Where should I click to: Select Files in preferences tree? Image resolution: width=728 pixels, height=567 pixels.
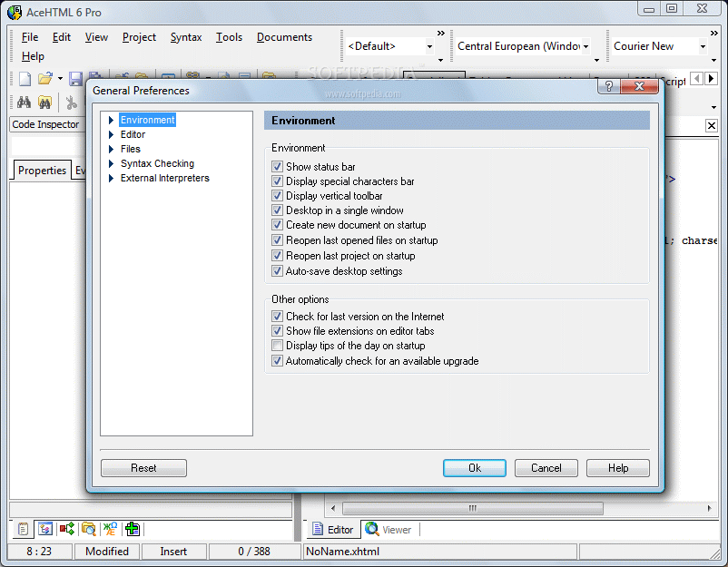click(x=131, y=149)
